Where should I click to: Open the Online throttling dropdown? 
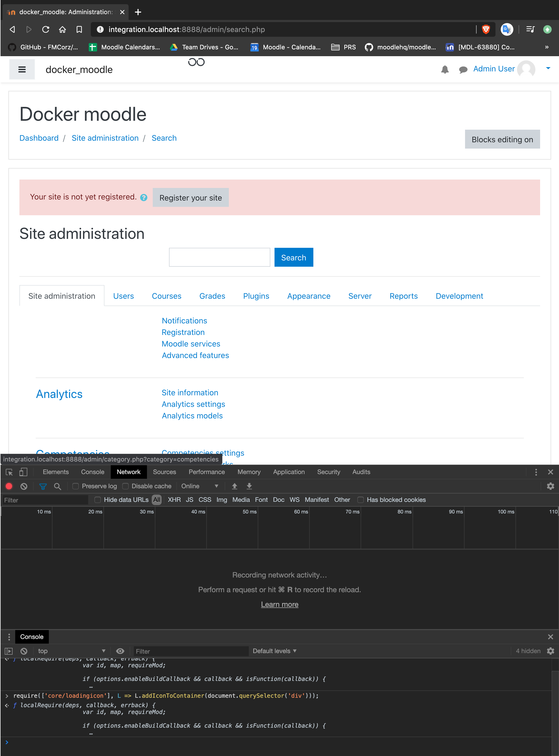[200, 486]
